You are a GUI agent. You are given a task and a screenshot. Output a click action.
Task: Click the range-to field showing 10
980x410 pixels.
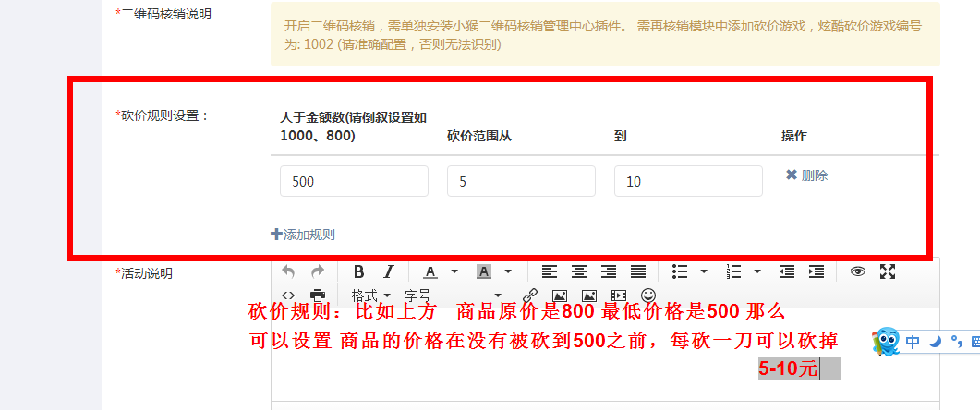[x=688, y=181]
